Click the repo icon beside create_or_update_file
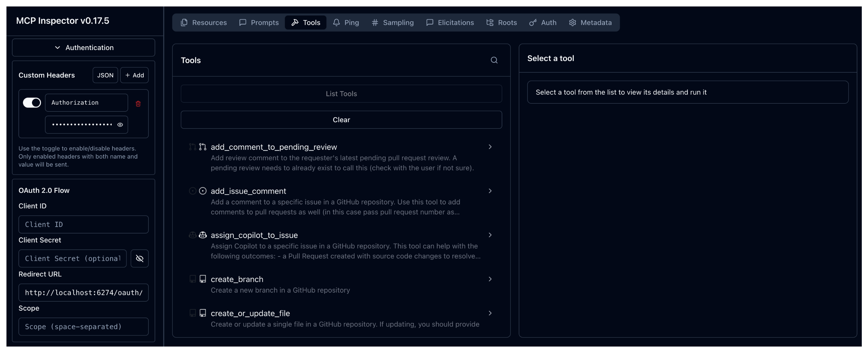868x353 pixels. coord(202,313)
